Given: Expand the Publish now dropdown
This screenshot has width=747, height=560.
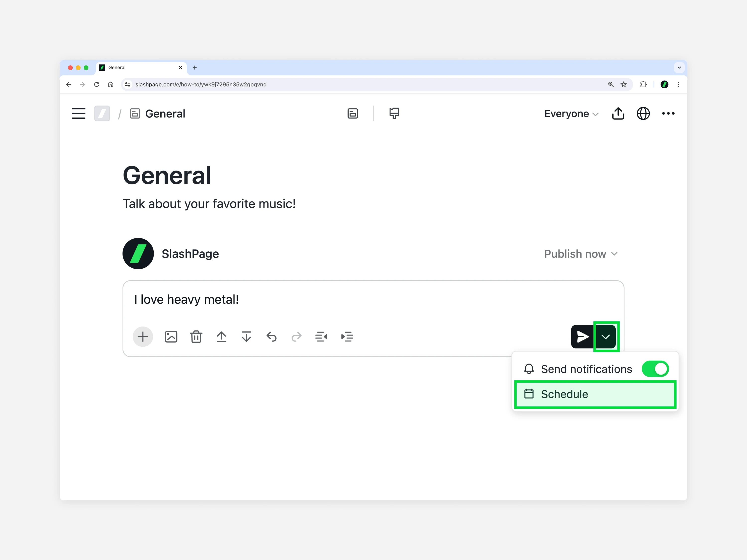Looking at the screenshot, I should tap(581, 254).
